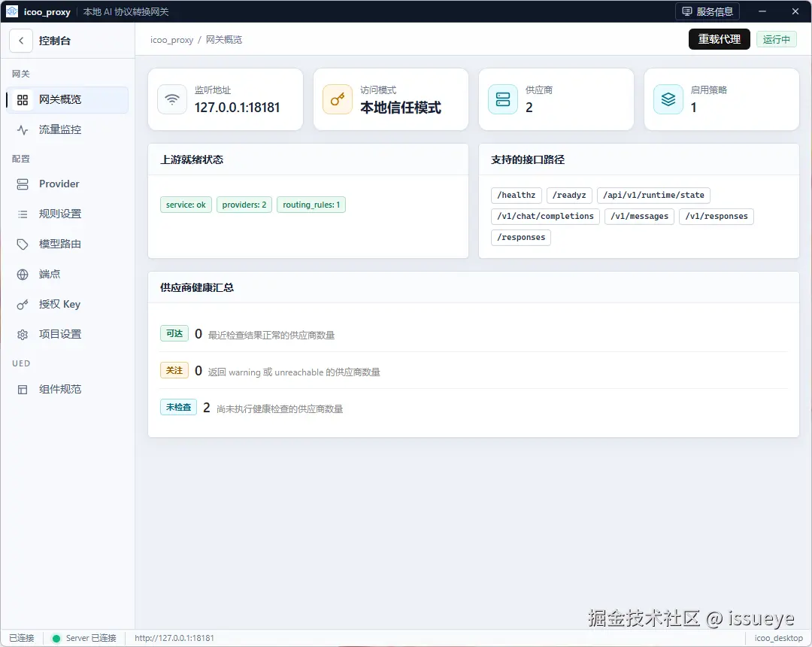The height and width of the screenshot is (647, 812).
Task: Click the 重载代理 button
Action: [720, 39]
